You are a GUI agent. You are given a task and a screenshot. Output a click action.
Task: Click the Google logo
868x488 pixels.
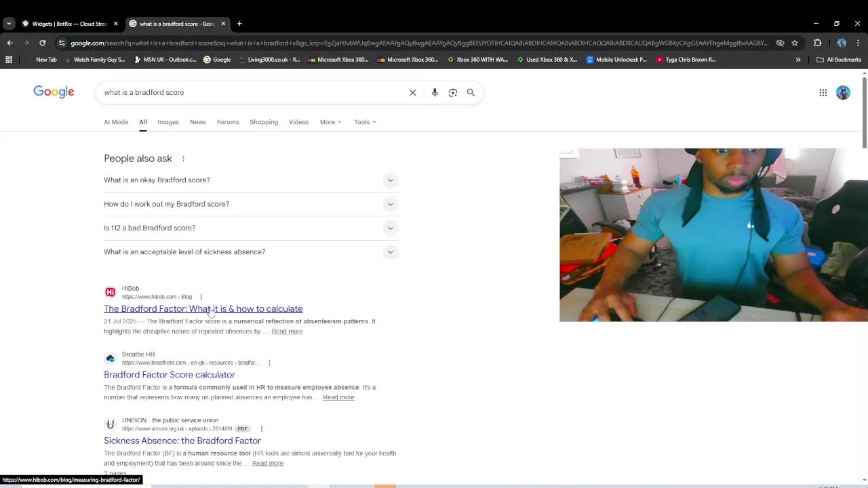[54, 92]
